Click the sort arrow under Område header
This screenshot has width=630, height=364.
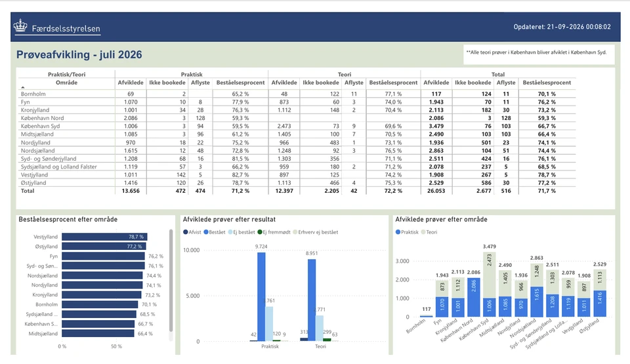[x=23, y=87]
